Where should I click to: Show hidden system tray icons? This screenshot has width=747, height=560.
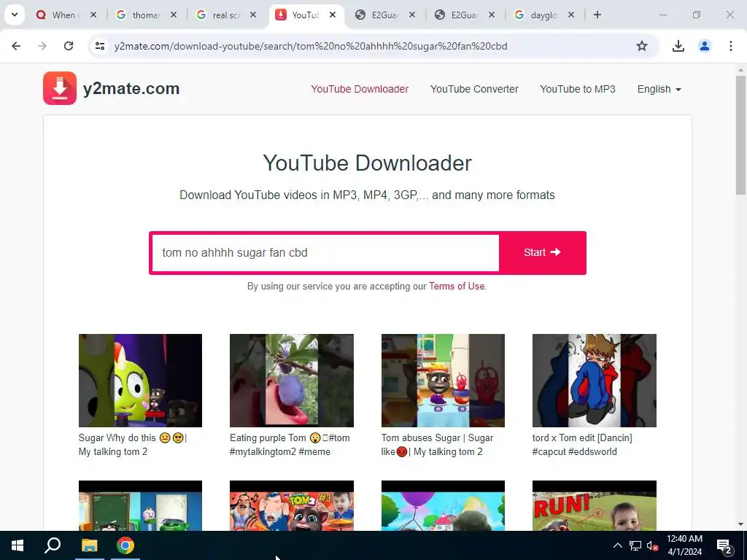coord(617,545)
